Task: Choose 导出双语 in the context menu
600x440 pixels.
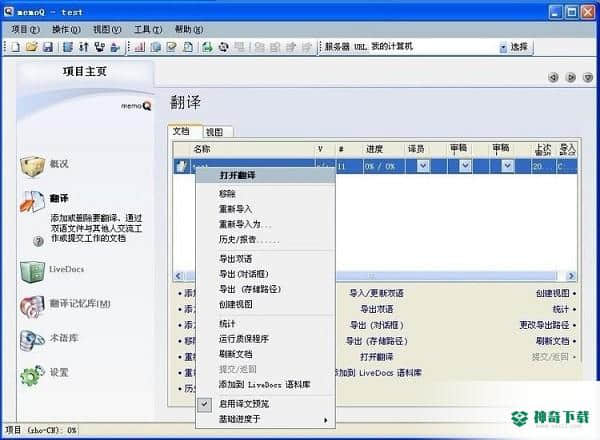Action: [266, 259]
